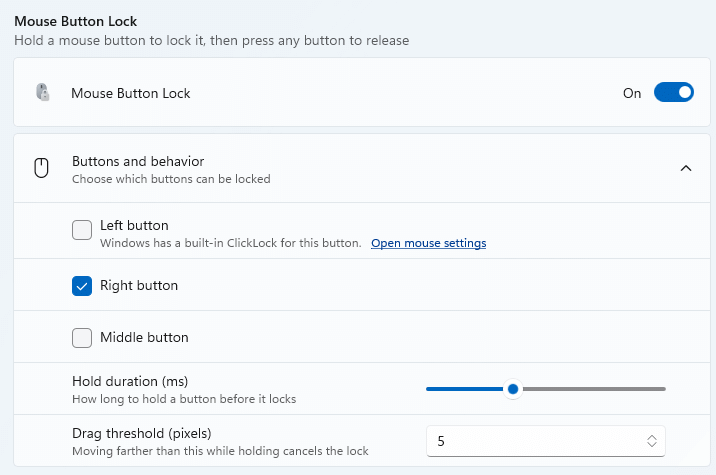Open mouse settings link

pyautogui.click(x=428, y=243)
